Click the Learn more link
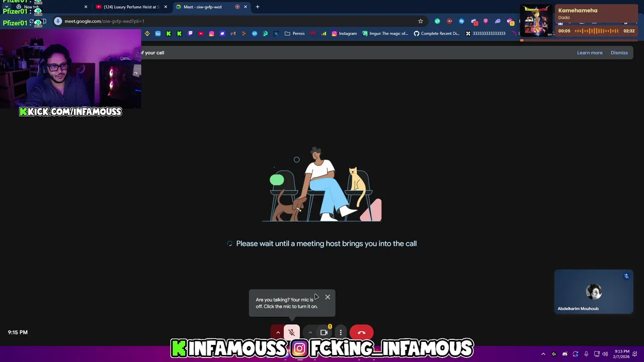 590,53
